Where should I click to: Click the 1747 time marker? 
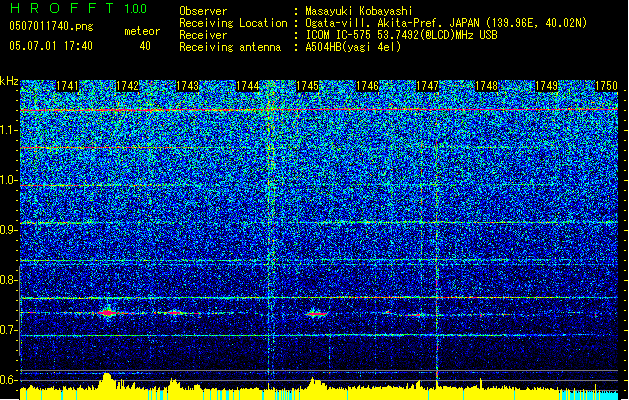pyautogui.click(x=428, y=86)
